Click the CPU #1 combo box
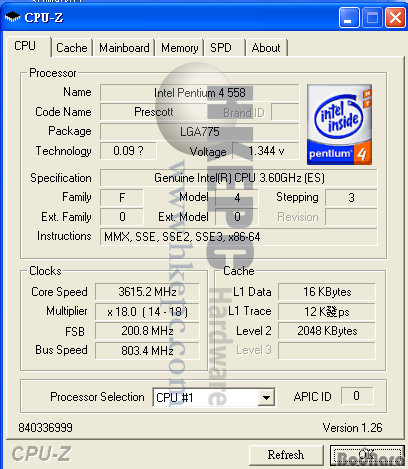The width and height of the screenshot is (408, 469). (x=214, y=397)
